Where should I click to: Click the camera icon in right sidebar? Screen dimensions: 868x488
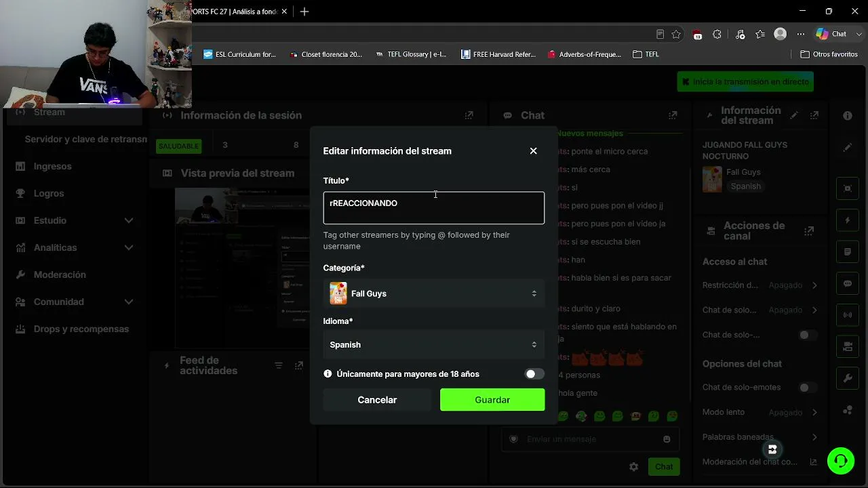[x=848, y=347]
